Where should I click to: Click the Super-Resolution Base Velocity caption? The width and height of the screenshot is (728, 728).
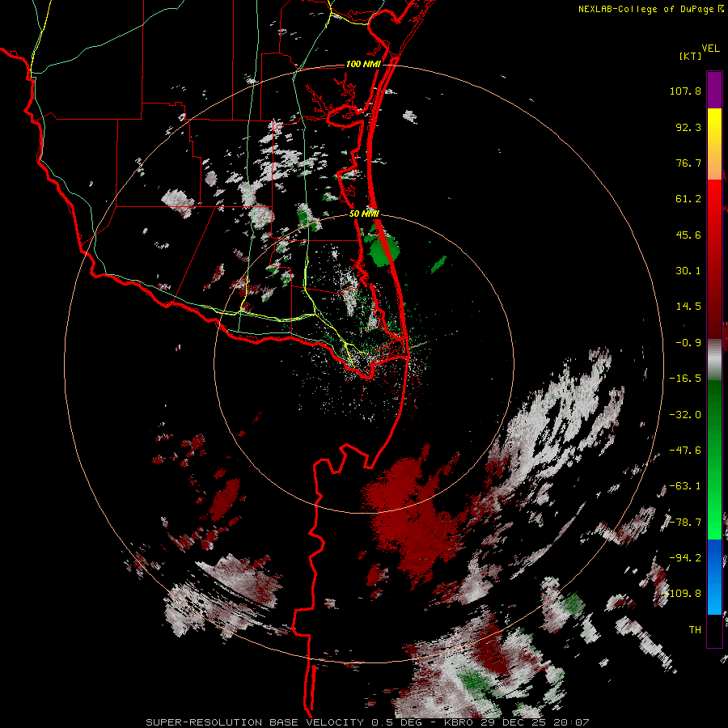coord(367,722)
